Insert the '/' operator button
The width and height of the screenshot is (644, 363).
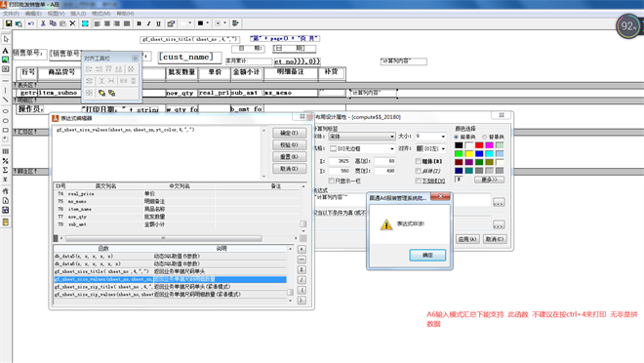(x=302, y=280)
